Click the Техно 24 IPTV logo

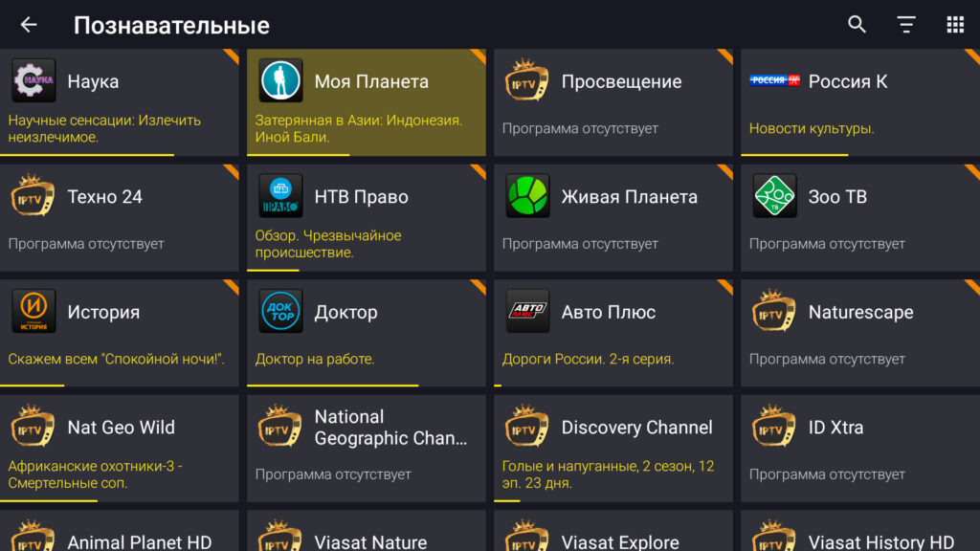(33, 195)
